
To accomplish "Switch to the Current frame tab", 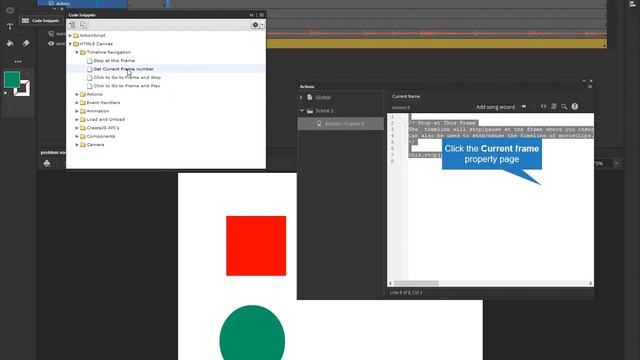I will coord(406,97).
